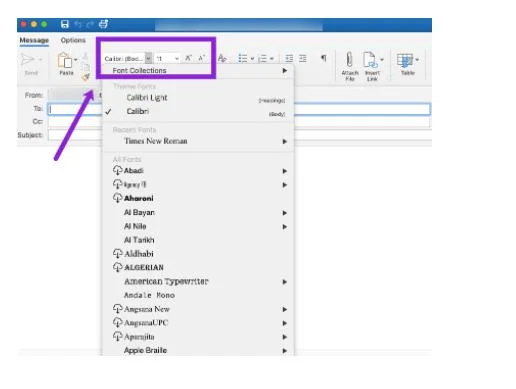The width and height of the screenshot is (516, 389).
Task: Open the Paste options arrow
Action: click(x=76, y=60)
